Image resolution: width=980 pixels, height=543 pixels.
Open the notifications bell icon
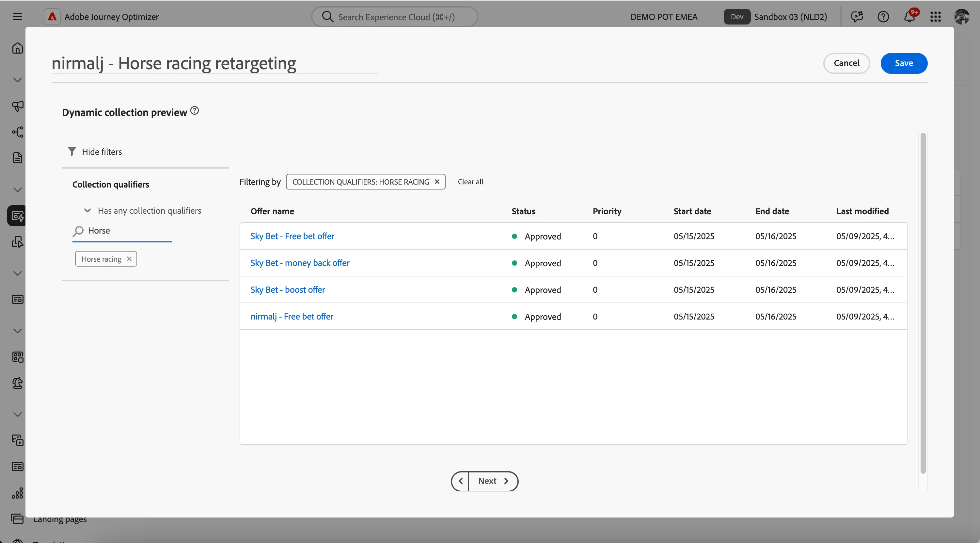909,17
